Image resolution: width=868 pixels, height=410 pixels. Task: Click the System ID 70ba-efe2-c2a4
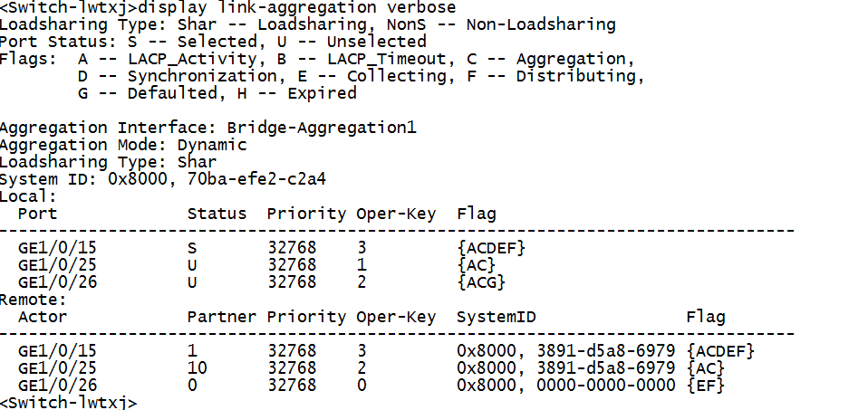(256, 179)
